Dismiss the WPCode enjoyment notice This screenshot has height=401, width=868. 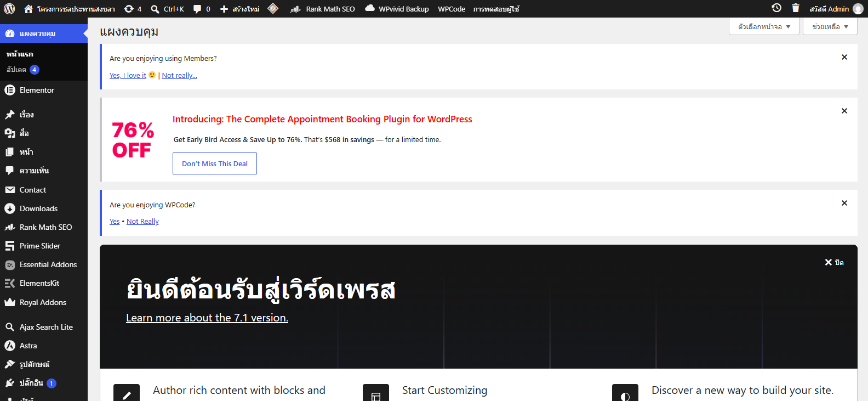coord(844,203)
